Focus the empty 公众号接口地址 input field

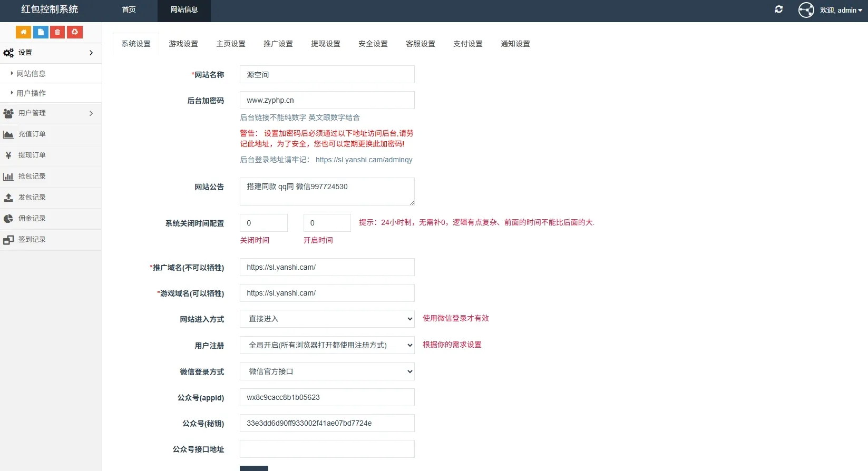pyautogui.click(x=327, y=449)
